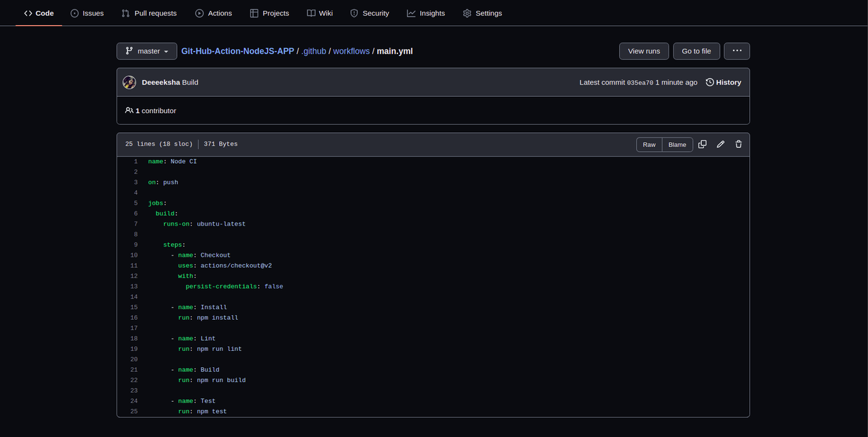Screen dimensions: 868x437
Task: Copy raw file contents icon
Action: click(x=703, y=144)
